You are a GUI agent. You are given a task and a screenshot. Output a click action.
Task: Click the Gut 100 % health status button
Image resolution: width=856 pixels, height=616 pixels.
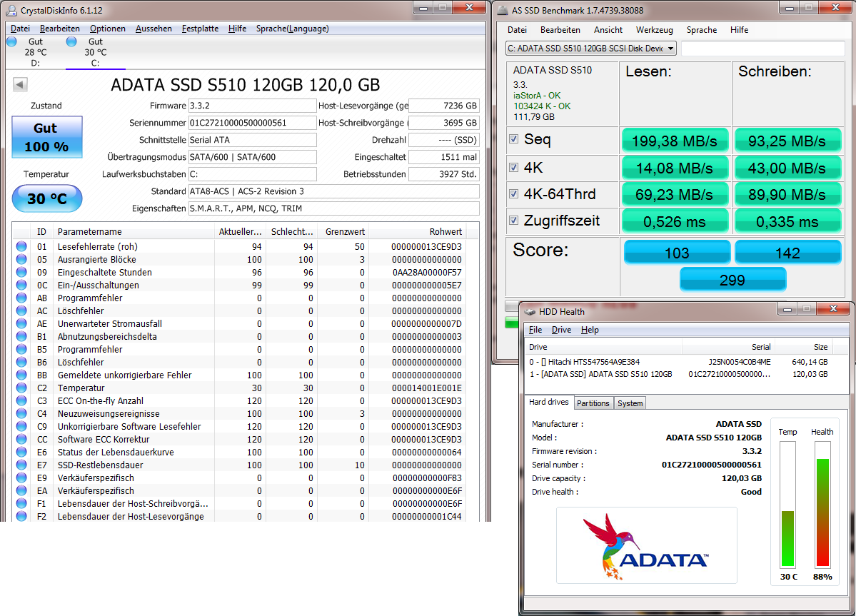[x=47, y=137]
